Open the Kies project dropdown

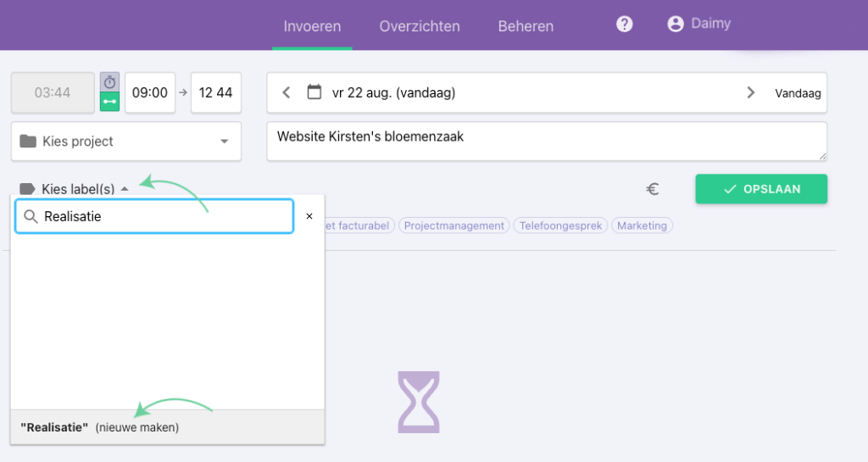(x=125, y=142)
